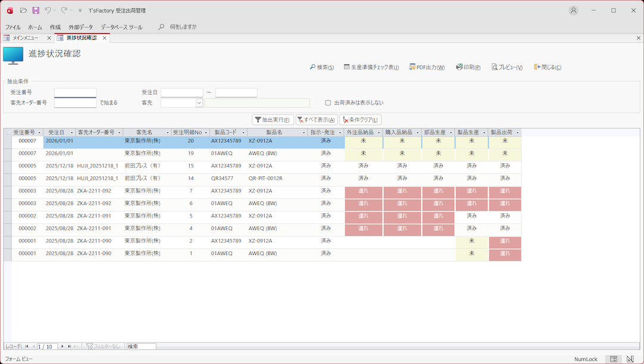Click the Open folder icon in quick access toolbar
Image resolution: width=644 pixels, height=364 pixels.
coord(23,10)
